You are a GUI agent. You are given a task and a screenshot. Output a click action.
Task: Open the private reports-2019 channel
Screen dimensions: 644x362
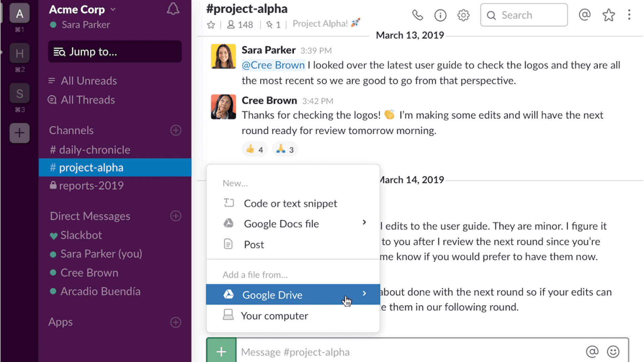(x=87, y=186)
